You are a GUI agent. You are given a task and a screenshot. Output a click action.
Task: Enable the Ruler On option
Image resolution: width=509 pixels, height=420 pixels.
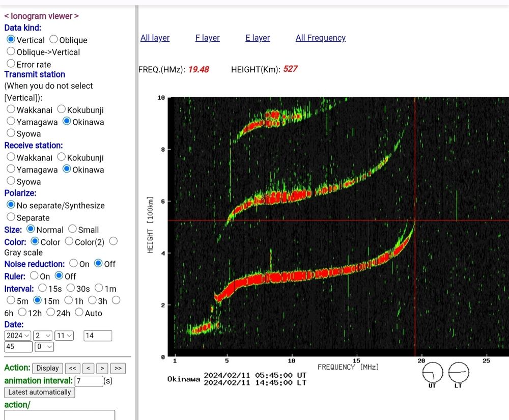point(34,276)
